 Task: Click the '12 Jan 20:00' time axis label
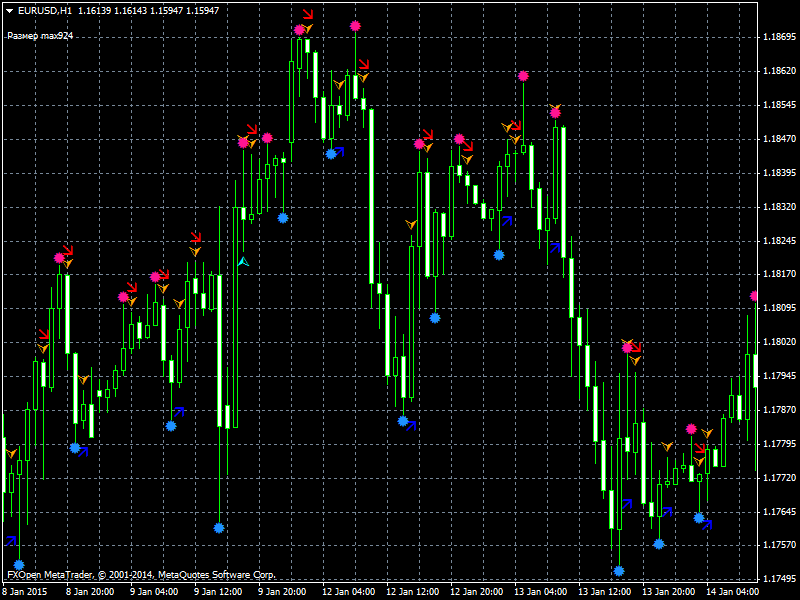(477, 592)
